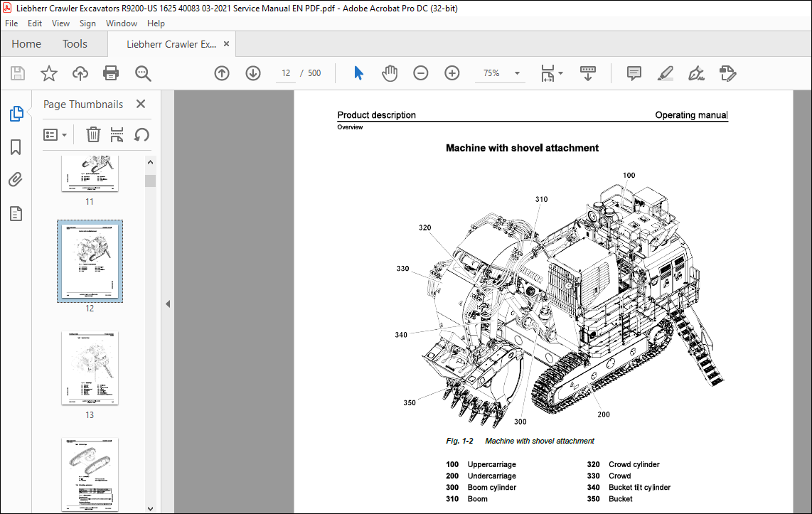
Task: Select page 13 thumbnail
Action: pyautogui.click(x=90, y=368)
